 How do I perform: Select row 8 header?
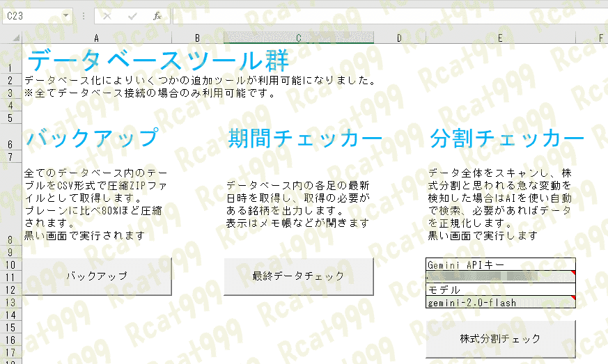pos(10,204)
